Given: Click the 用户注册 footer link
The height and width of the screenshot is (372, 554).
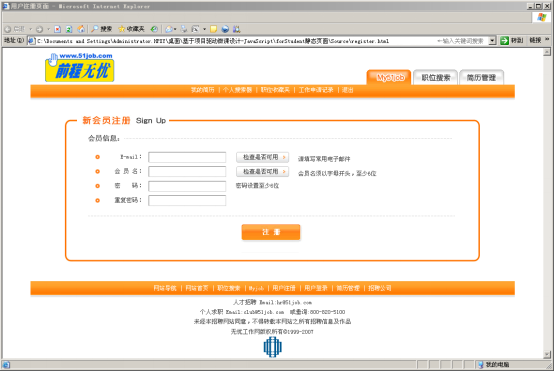Looking at the screenshot, I should coord(284,288).
